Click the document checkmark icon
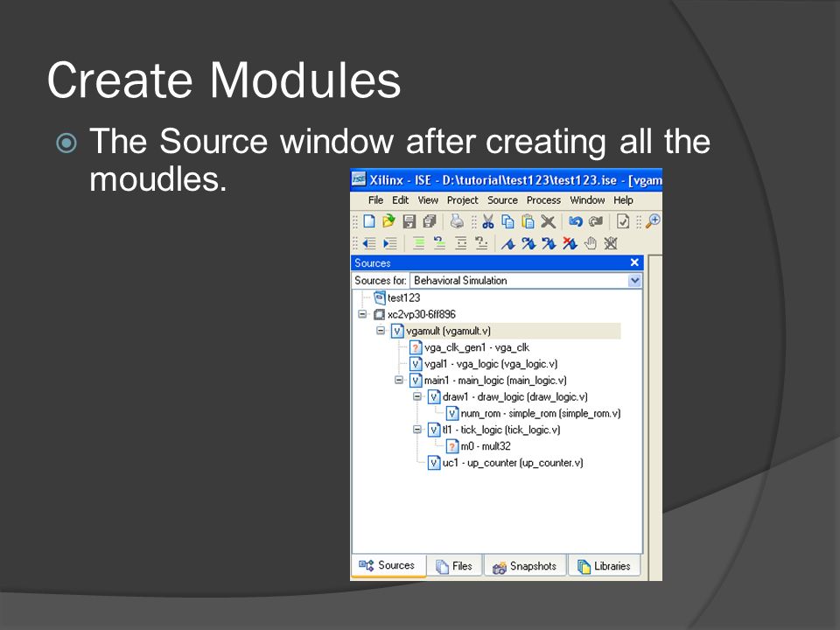 tap(623, 221)
